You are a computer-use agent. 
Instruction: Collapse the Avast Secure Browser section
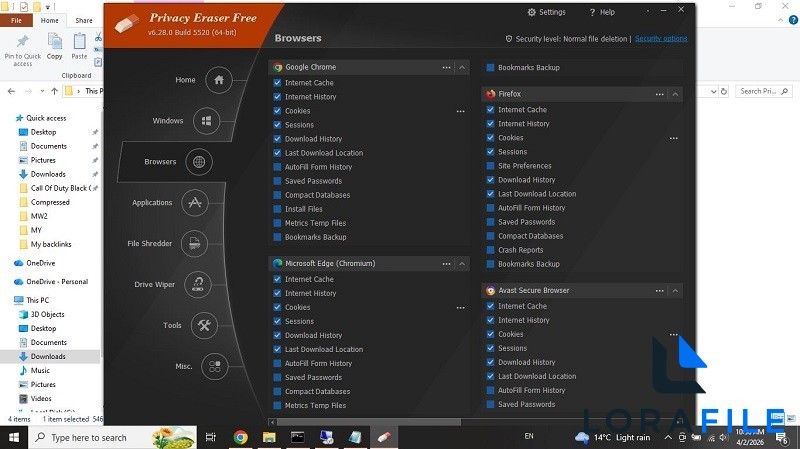[x=675, y=291]
